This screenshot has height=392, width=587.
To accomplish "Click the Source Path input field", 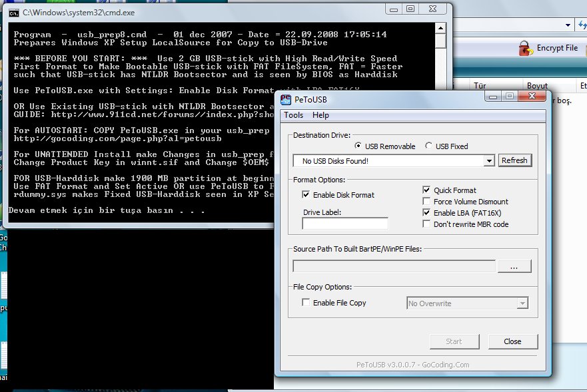I will [394, 266].
